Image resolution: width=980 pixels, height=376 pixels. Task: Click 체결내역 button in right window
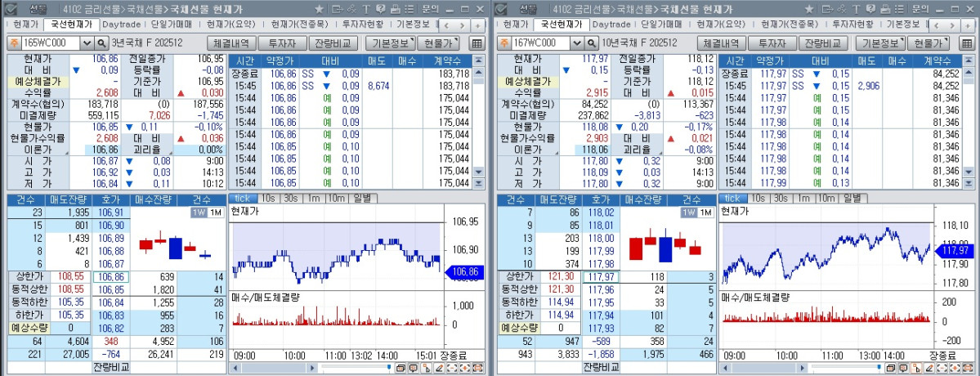721,43
